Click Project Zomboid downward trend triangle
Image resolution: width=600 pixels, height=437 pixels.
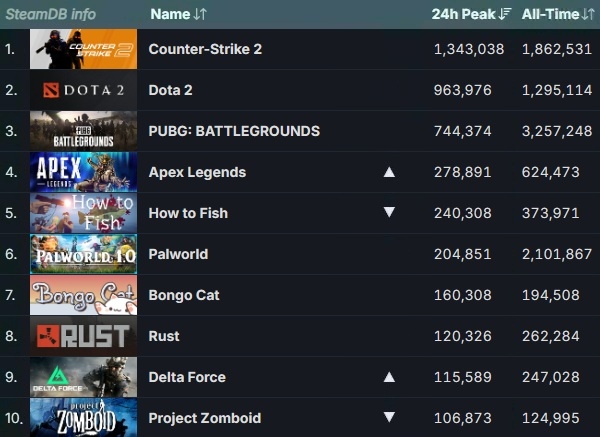click(x=389, y=417)
